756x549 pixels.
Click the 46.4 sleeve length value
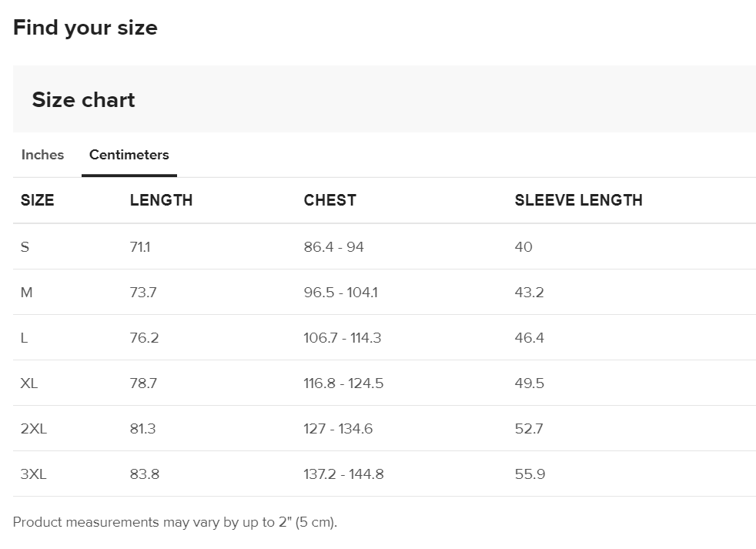click(x=529, y=338)
